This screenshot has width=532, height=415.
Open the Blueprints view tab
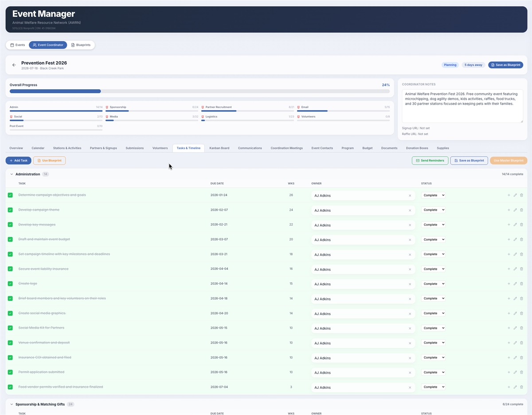point(81,45)
